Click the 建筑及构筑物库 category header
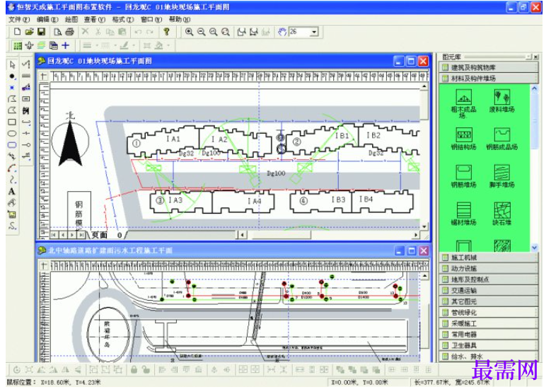 click(x=489, y=67)
